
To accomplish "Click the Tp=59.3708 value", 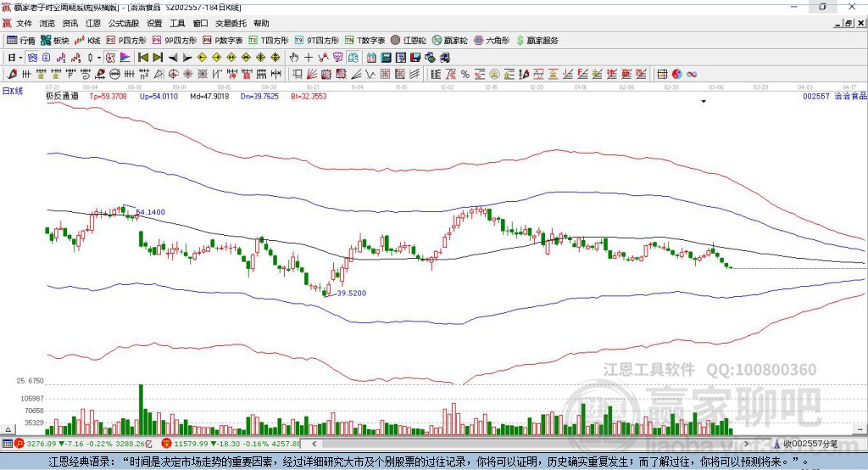I will tap(108, 97).
